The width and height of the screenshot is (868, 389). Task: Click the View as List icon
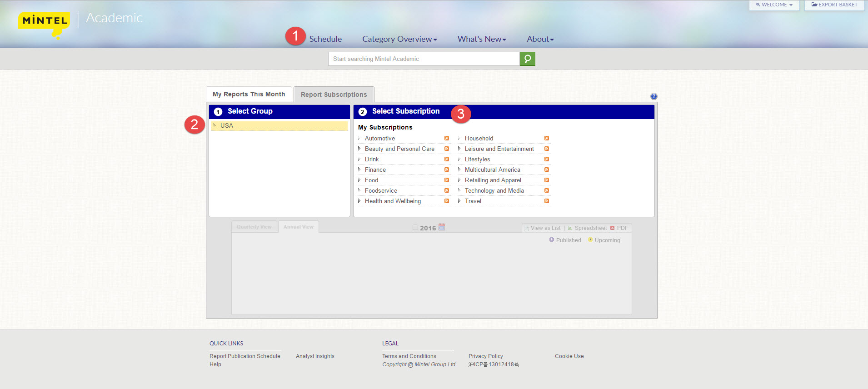pyautogui.click(x=526, y=228)
